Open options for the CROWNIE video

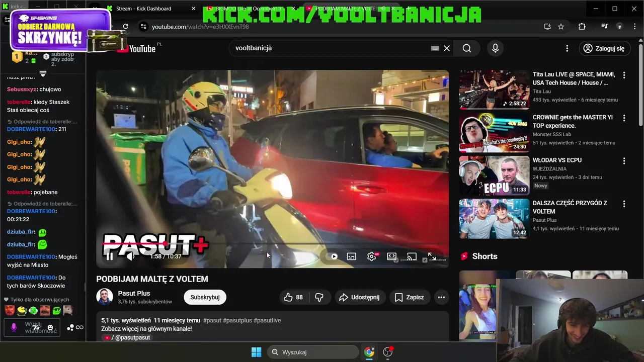(624, 118)
